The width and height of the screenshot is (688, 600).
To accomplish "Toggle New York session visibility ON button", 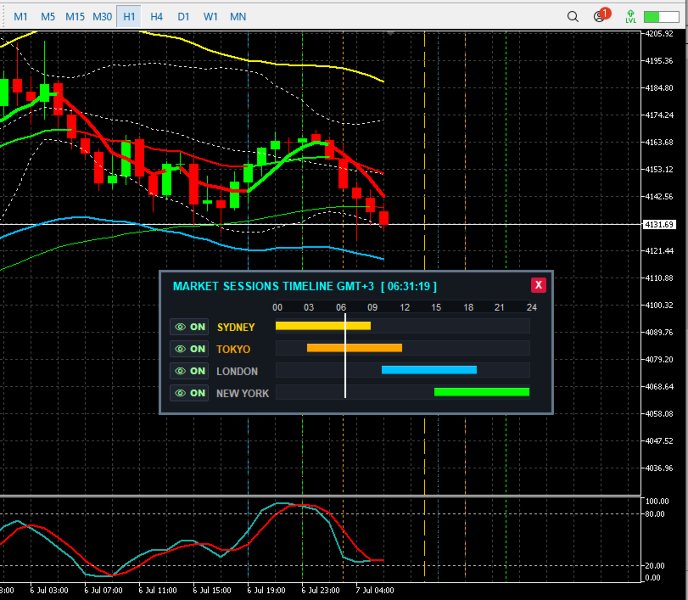I will point(190,393).
